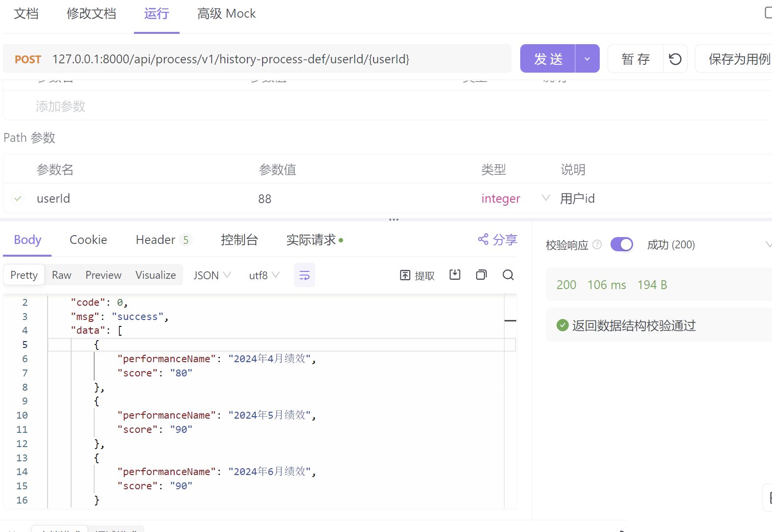
Task: Click the help icon next to 校验响应
Action: coord(597,244)
